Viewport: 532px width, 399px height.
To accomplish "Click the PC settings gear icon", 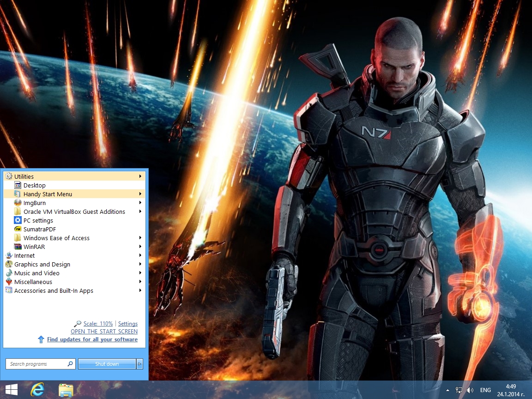I will click(18, 220).
